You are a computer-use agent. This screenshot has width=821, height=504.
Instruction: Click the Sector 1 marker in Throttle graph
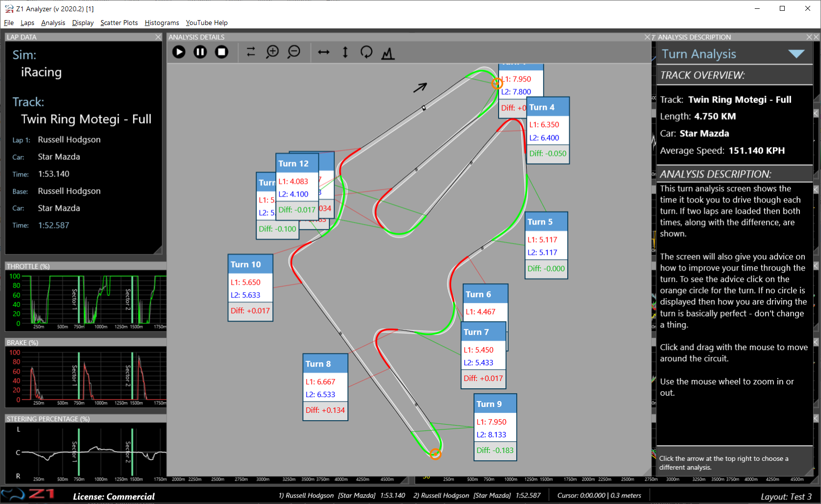[x=79, y=299]
